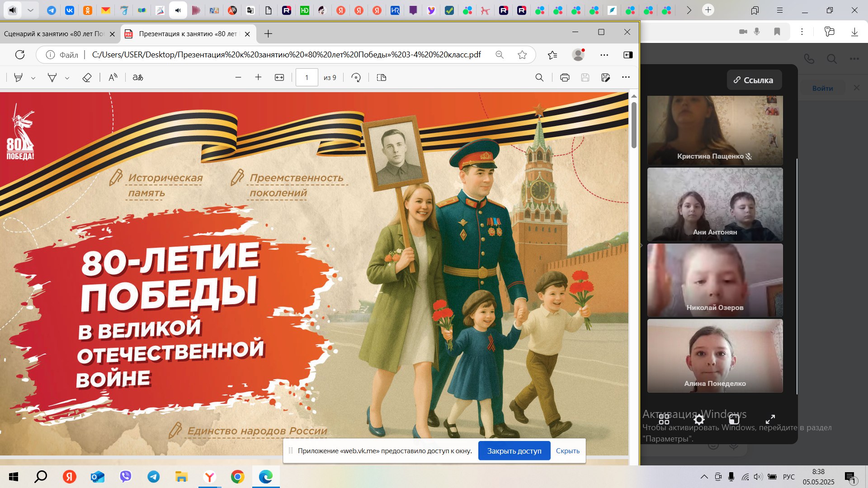Image resolution: width=868 pixels, height=488 pixels.
Task: Click the 'Войти' button in background window
Action: 822,88
